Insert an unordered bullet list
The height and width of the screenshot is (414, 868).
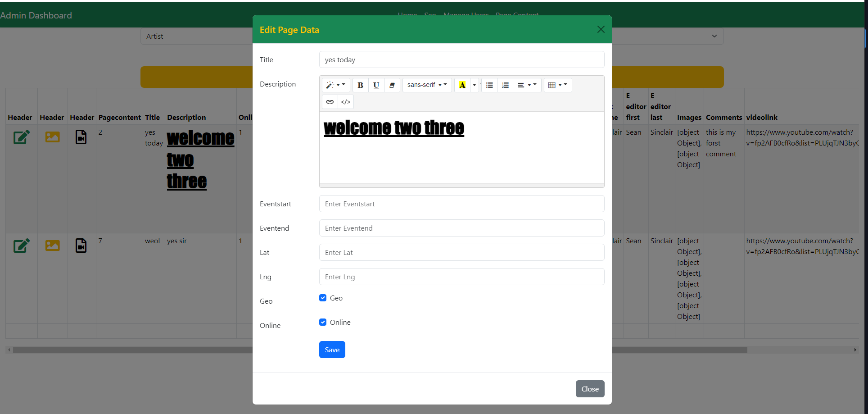pos(489,85)
